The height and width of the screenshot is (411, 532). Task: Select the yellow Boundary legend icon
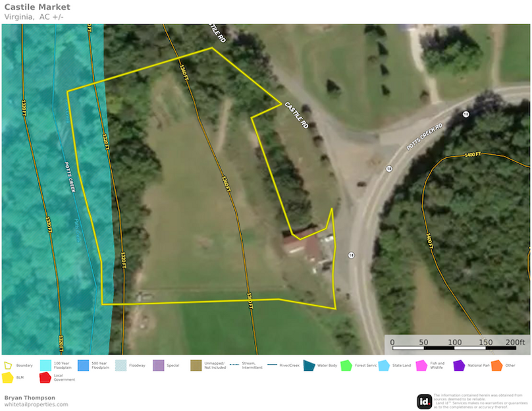pyautogui.click(x=9, y=364)
